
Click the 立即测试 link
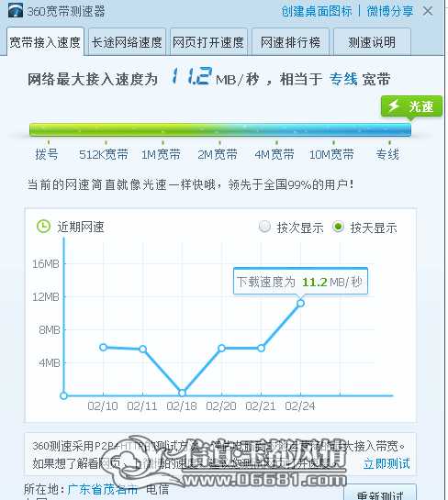click(386, 463)
